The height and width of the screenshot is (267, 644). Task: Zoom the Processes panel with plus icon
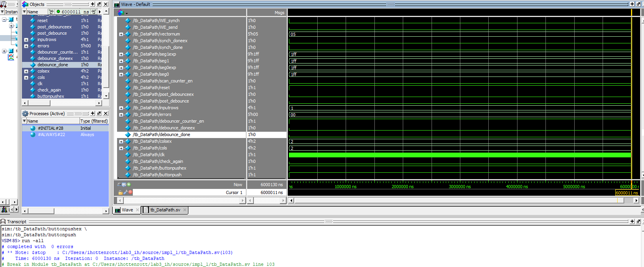pyautogui.click(x=93, y=114)
